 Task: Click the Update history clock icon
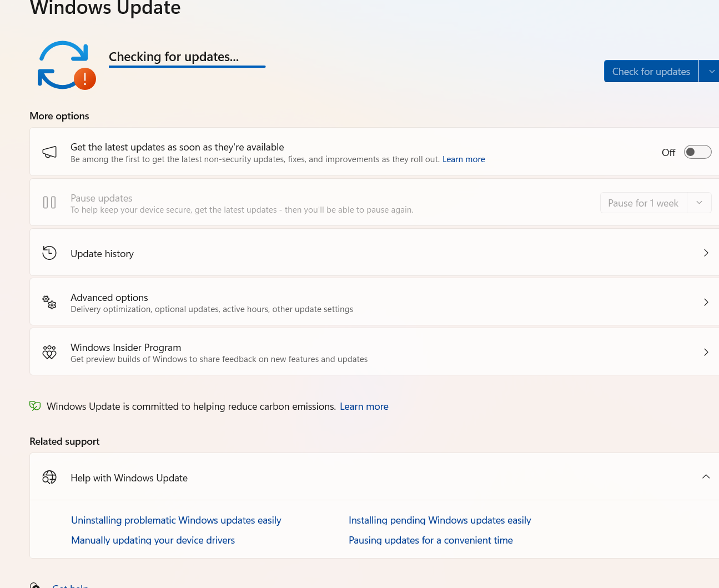49,253
